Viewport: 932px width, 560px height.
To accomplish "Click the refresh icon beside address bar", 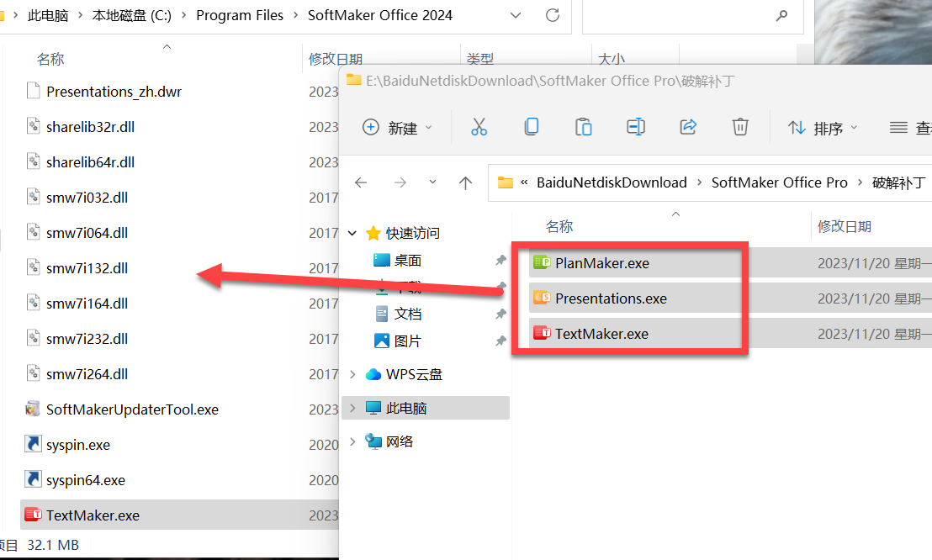I will coord(553,15).
